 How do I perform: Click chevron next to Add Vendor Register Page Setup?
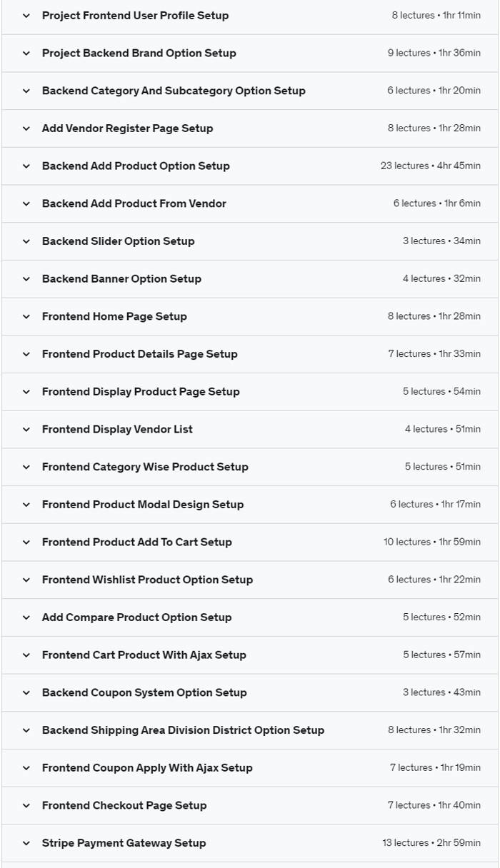click(26, 128)
